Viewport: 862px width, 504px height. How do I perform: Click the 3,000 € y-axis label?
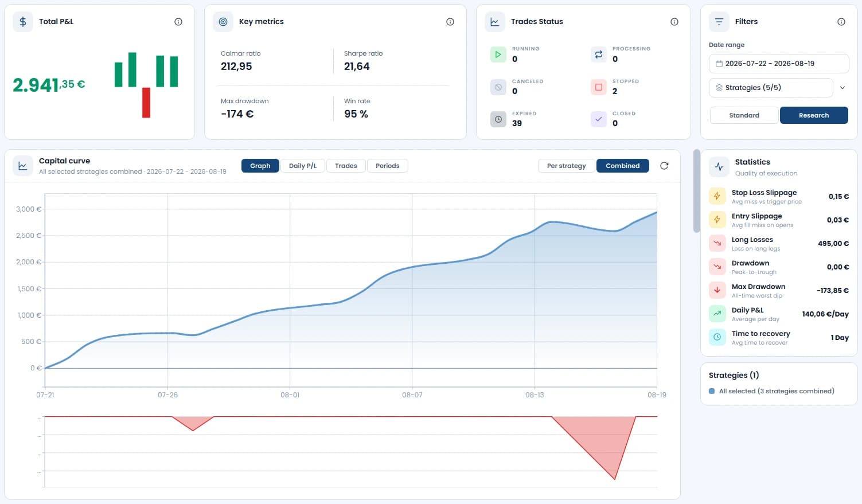click(x=29, y=209)
